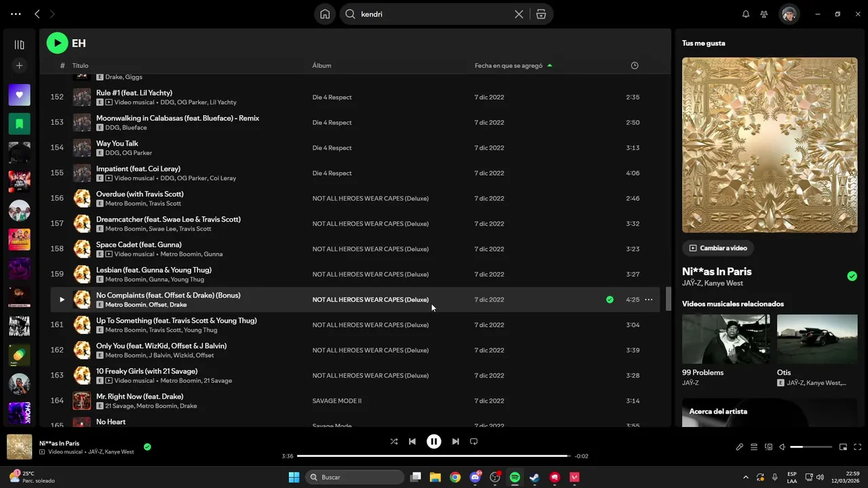The image size is (868, 488).
Task: Open the Windows Start menu
Action: [x=294, y=477]
